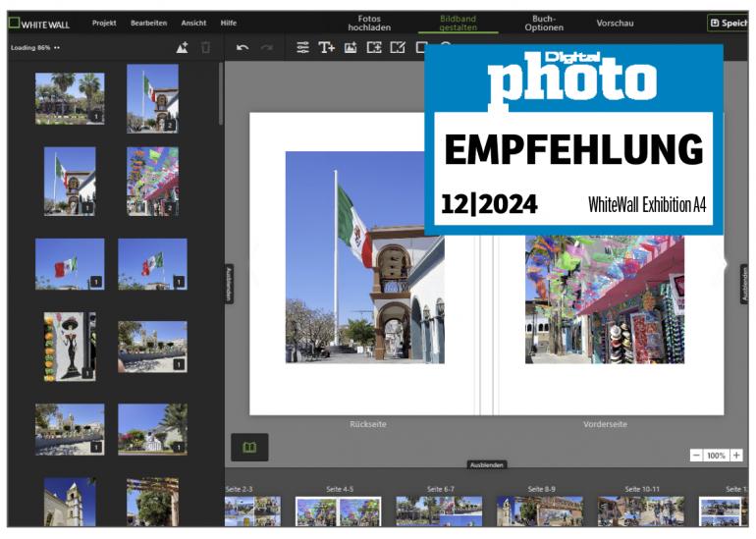Select the church bell tower thumbnail
756x539 pixels.
(70, 502)
